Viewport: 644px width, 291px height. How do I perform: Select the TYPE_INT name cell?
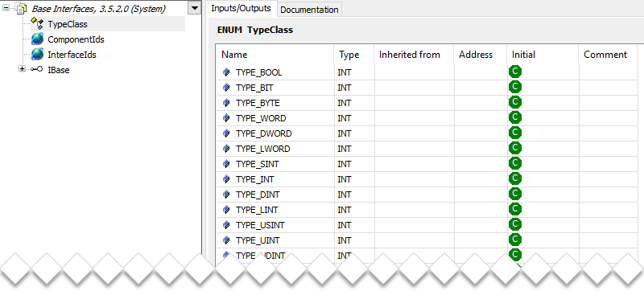275,179
